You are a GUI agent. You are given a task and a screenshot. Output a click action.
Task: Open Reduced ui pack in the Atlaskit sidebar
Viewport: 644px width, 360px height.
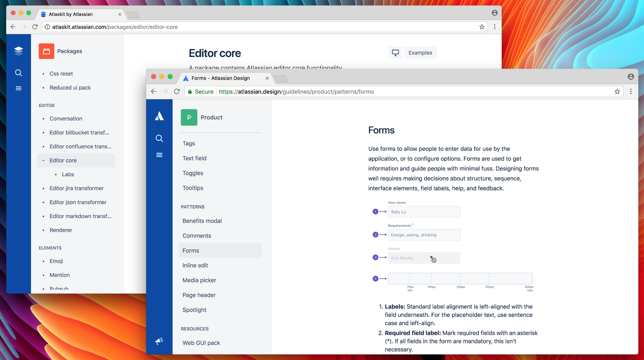point(70,88)
